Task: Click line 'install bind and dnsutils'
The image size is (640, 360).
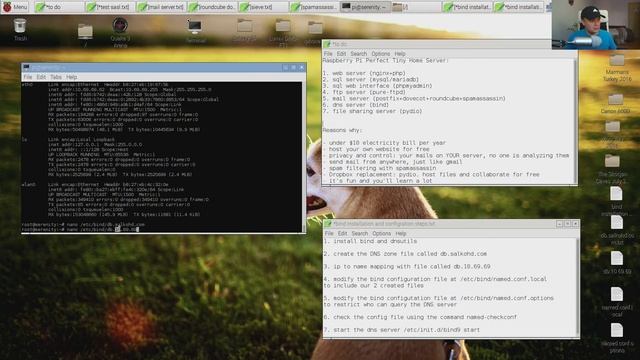Action: pos(371,241)
